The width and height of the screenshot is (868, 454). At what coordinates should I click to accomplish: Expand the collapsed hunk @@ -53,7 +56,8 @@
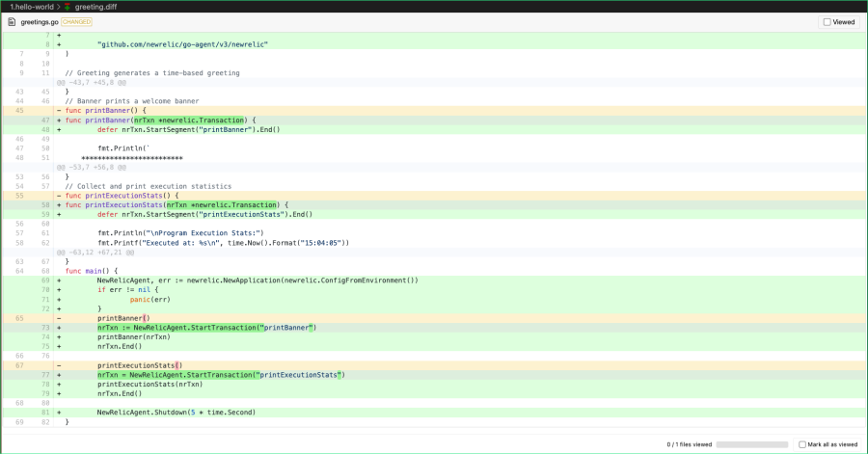[91, 167]
